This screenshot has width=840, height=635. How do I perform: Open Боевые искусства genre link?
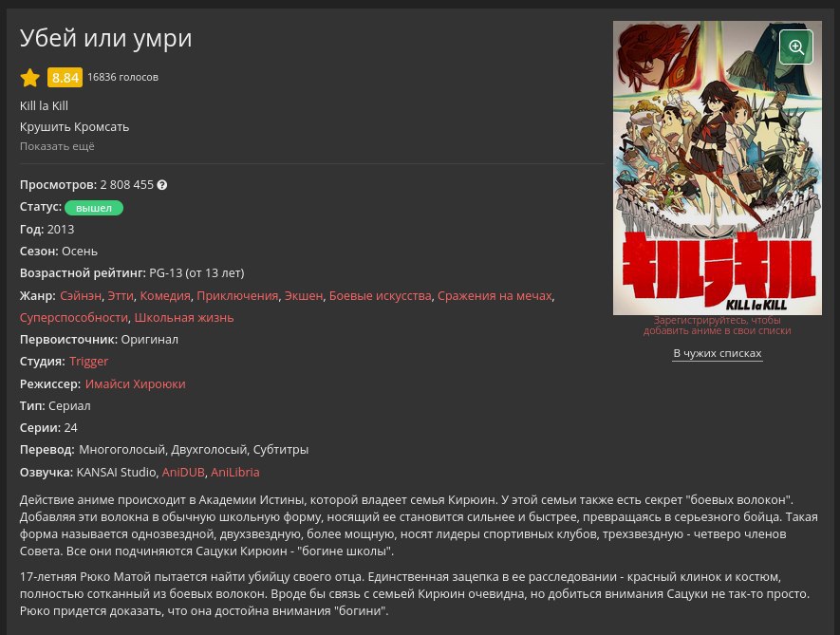click(380, 296)
